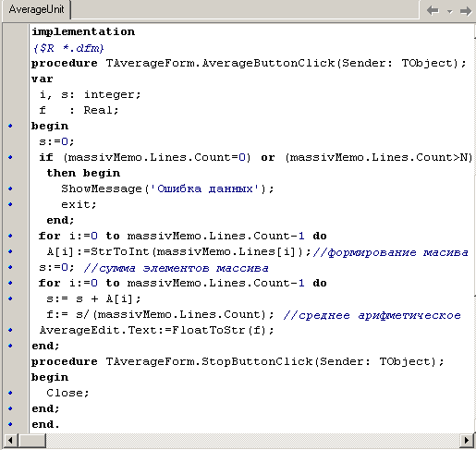Click the 'var' keyword
476x450 pixels.
43,79
